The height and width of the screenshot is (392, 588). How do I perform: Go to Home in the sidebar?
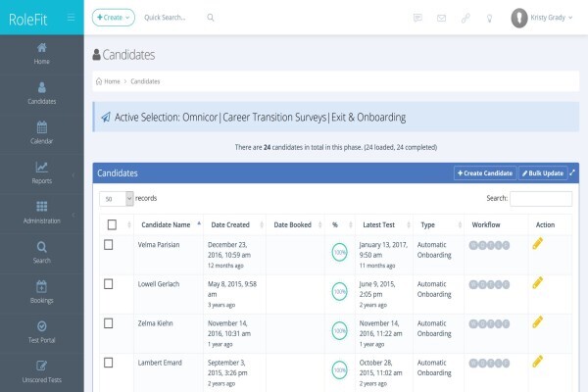click(41, 54)
